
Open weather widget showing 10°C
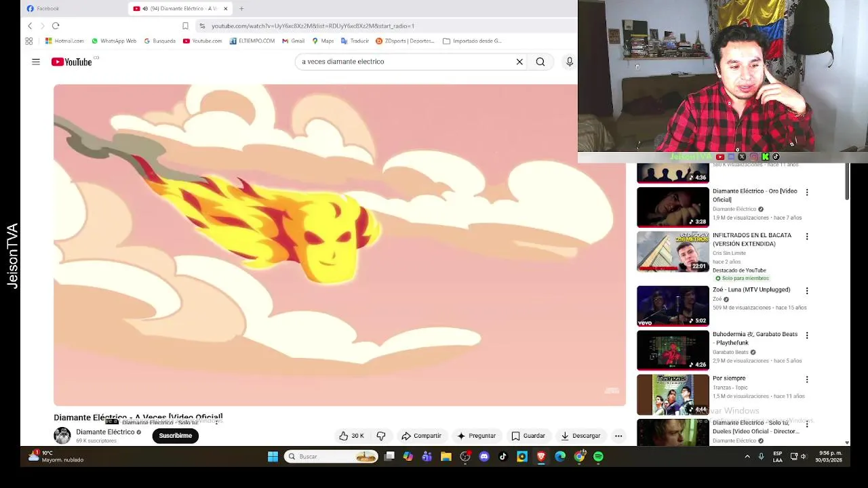point(56,456)
